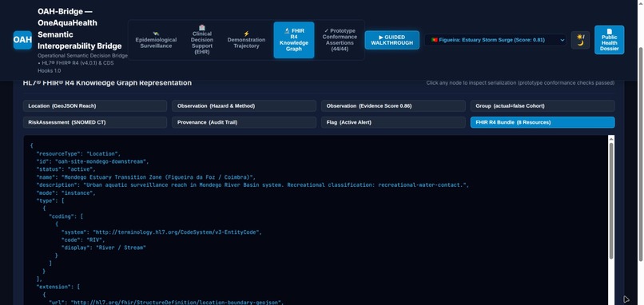Image resolution: width=644 pixels, height=305 pixels.
Task: Select FHIR R4 Bundle (8 Resources) node
Action: (x=543, y=122)
